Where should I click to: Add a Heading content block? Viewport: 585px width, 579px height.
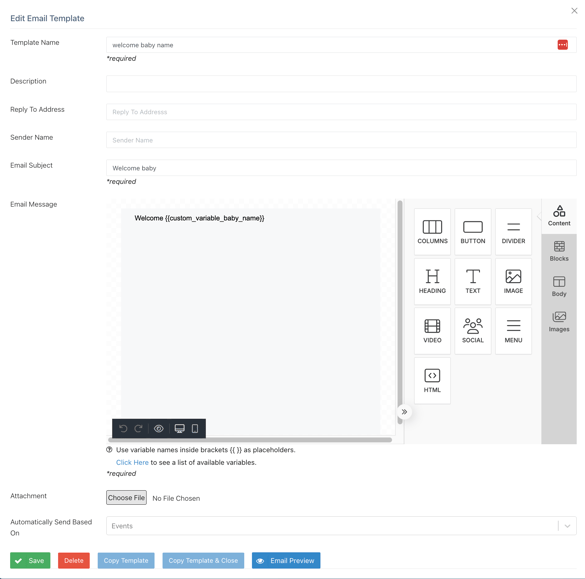click(x=432, y=281)
